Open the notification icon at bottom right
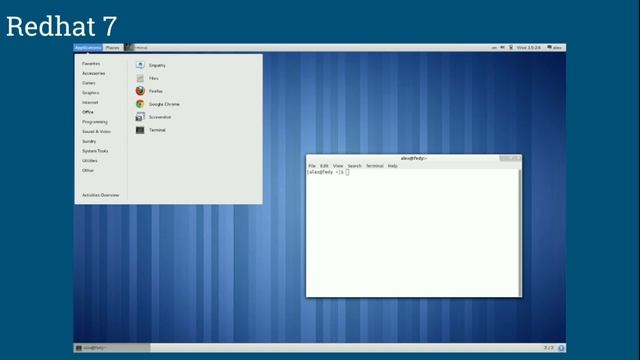The width and height of the screenshot is (640, 360). [561, 348]
